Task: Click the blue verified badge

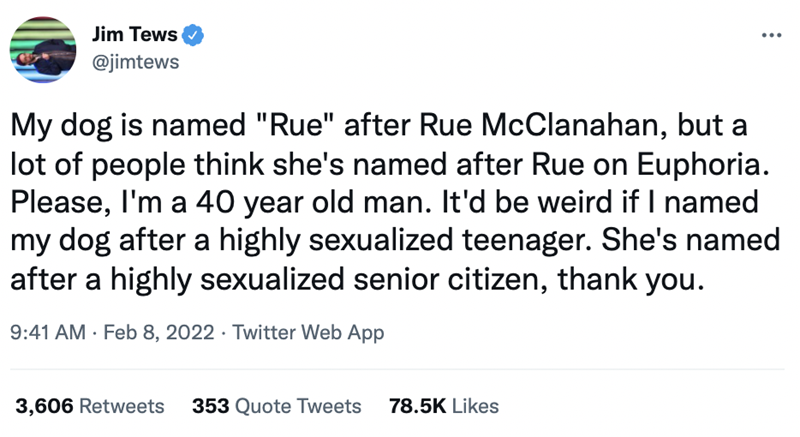Action: 198,37
